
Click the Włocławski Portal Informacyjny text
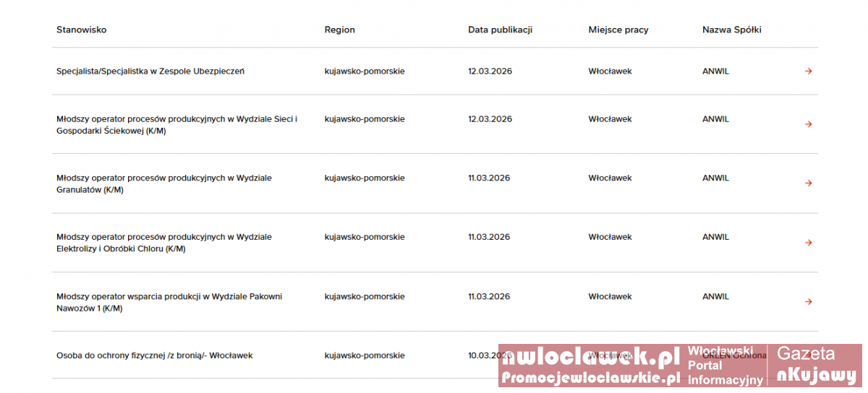pyautogui.click(x=725, y=366)
